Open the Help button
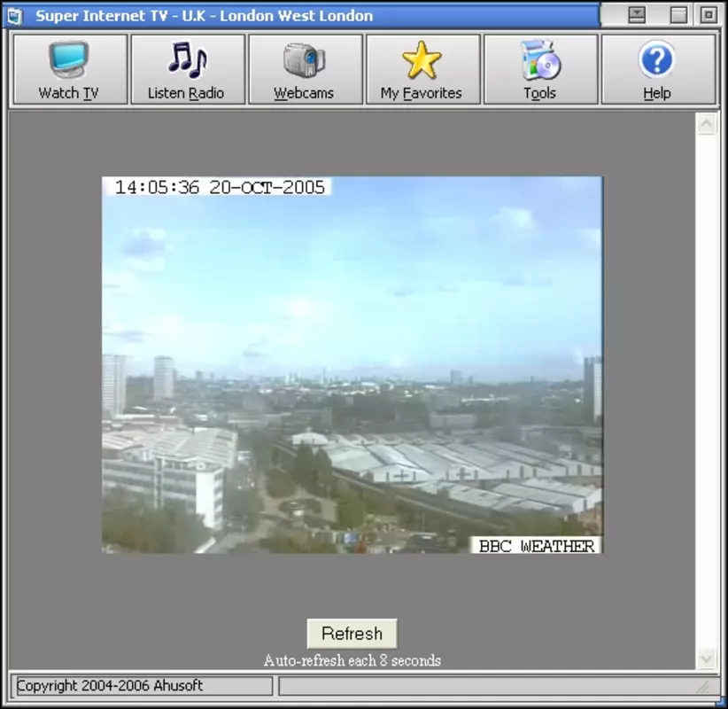This screenshot has height=709, width=728. [x=658, y=69]
